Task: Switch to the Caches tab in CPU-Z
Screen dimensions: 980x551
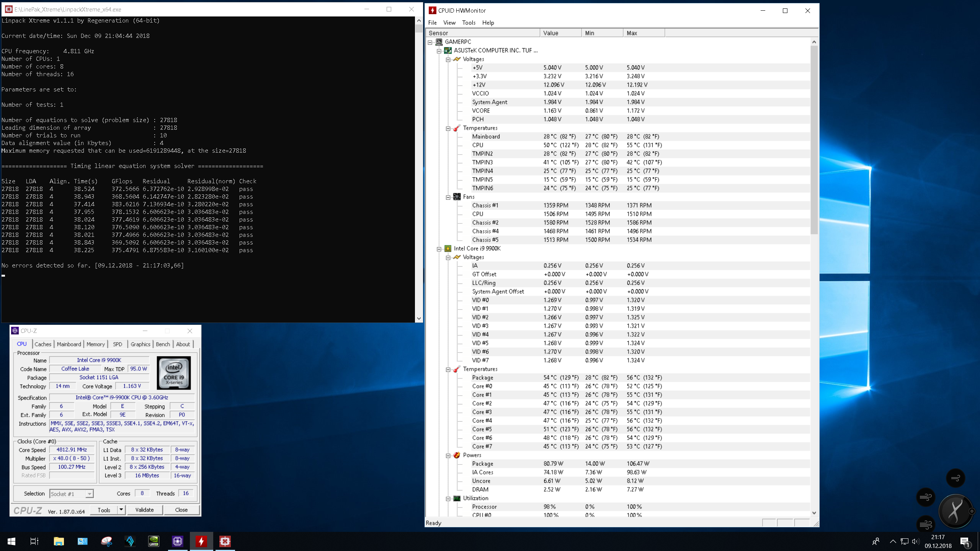Action: tap(43, 344)
